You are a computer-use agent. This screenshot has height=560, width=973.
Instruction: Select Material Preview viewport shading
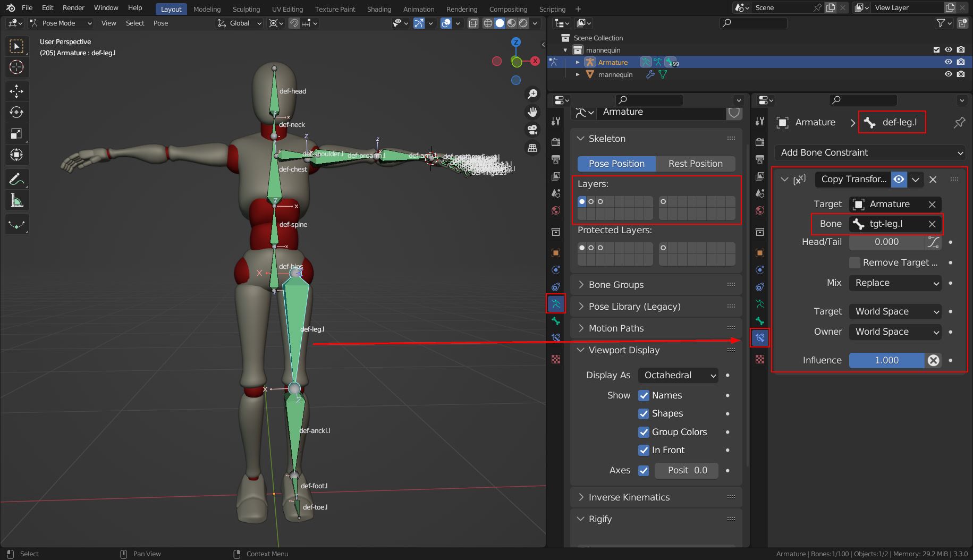511,23
